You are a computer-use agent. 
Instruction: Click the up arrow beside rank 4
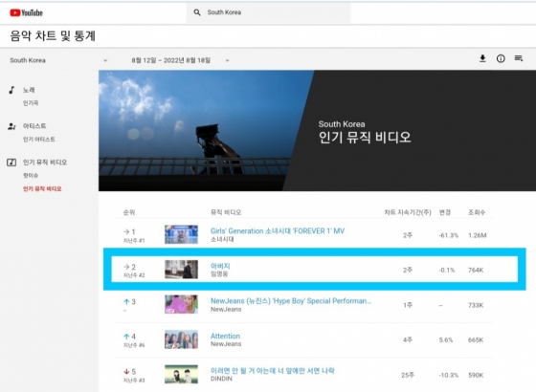[x=126, y=337]
